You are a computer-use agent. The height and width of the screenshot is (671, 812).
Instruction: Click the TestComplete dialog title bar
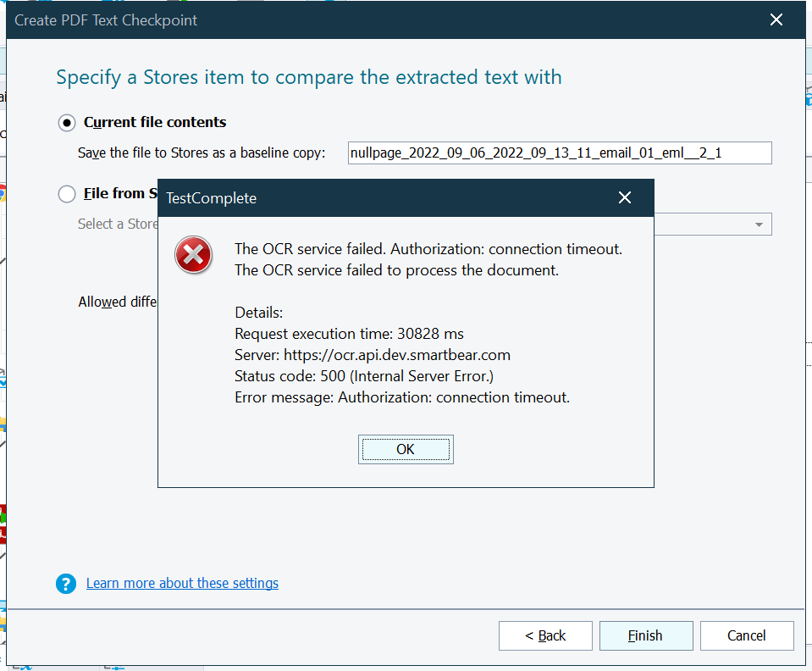coord(381,197)
